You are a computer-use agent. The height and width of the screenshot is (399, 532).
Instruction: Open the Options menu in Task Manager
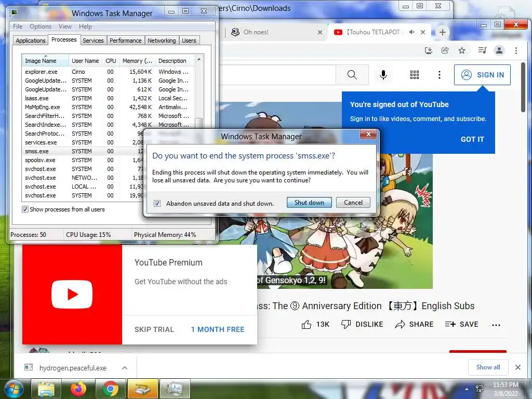(x=41, y=26)
